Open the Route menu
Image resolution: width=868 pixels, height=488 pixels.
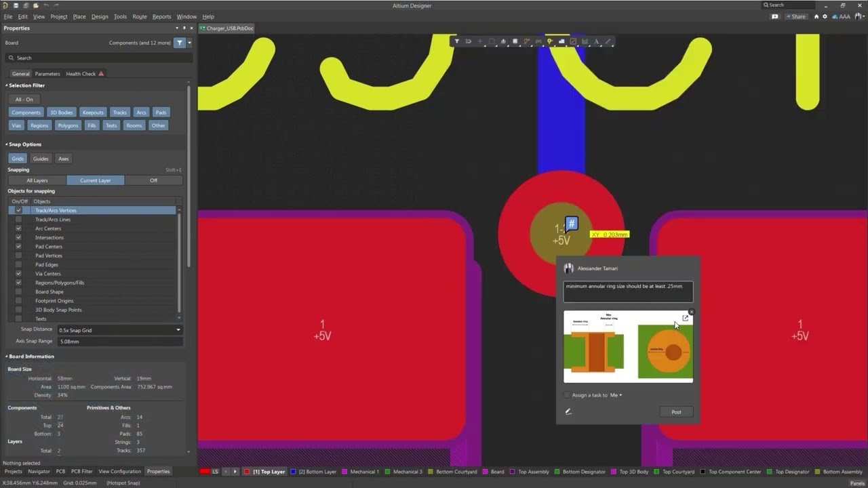(140, 16)
